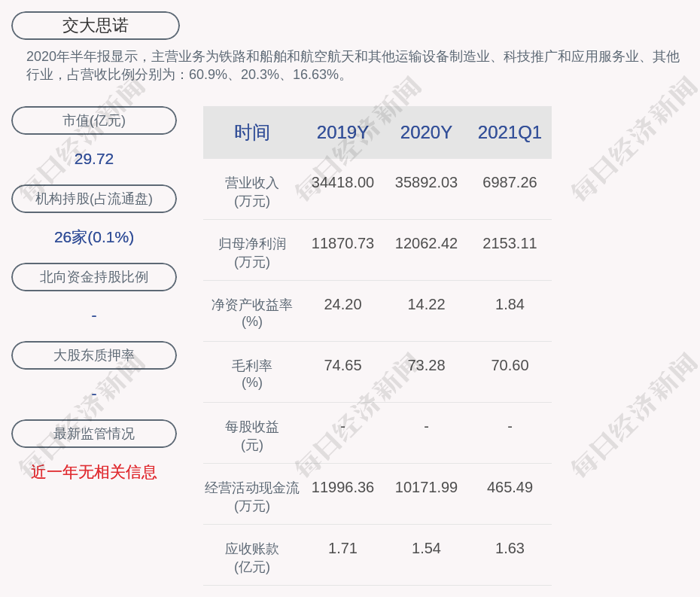Click net profit value 12062.42
Screen dimensions: 700x597
[426, 243]
